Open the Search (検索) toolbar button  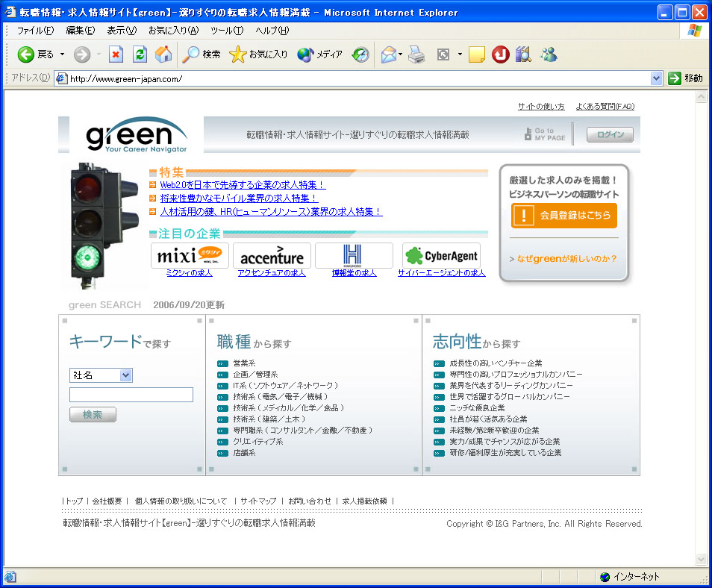pos(202,54)
